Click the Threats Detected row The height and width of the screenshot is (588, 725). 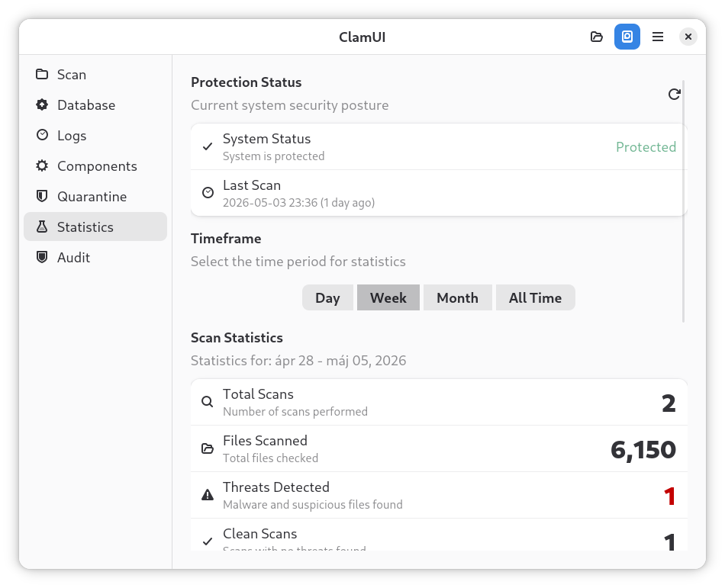(x=439, y=495)
